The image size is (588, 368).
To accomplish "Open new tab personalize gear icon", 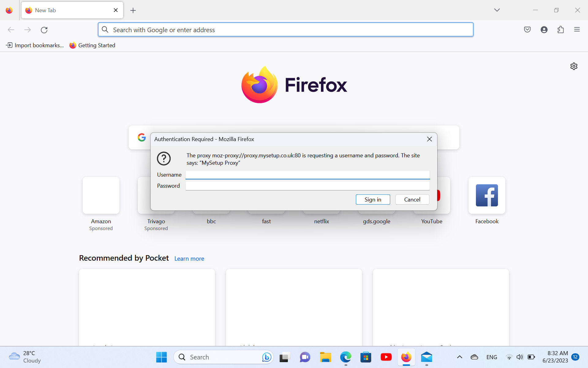I will tap(574, 66).
